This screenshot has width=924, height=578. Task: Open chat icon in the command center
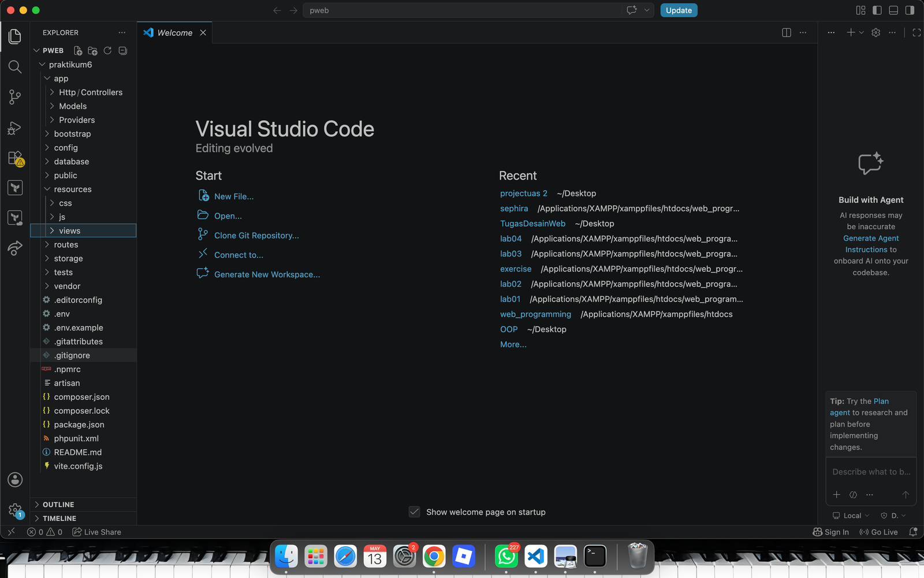[x=632, y=10]
